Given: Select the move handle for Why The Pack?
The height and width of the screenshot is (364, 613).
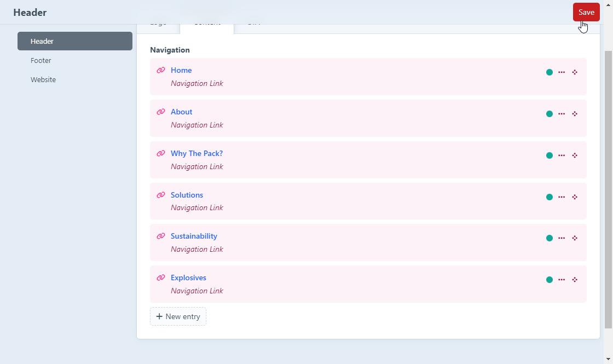Looking at the screenshot, I should [575, 155].
